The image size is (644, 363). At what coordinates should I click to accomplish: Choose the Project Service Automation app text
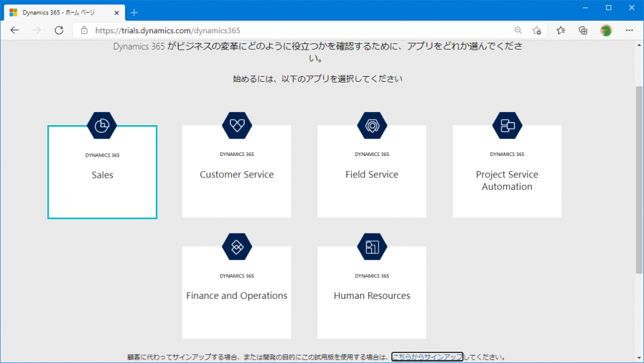[x=507, y=181]
